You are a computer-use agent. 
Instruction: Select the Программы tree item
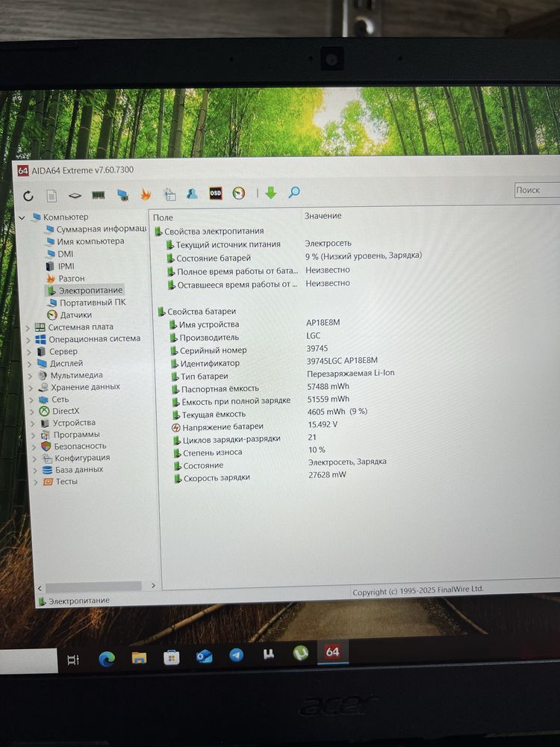(70, 435)
